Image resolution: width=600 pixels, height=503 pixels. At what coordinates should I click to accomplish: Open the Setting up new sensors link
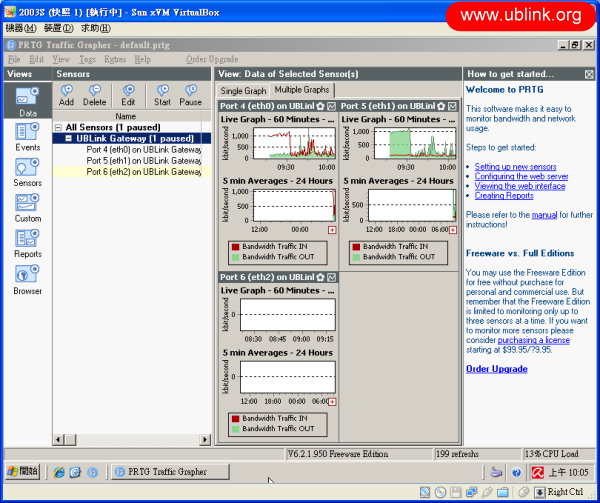[515, 167]
